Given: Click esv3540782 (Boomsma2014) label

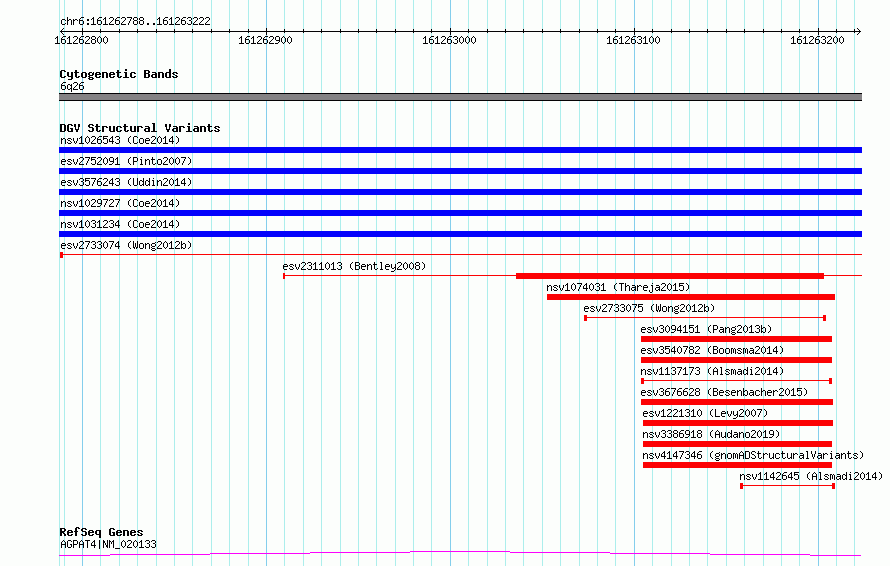Looking at the screenshot, I should tap(712, 350).
